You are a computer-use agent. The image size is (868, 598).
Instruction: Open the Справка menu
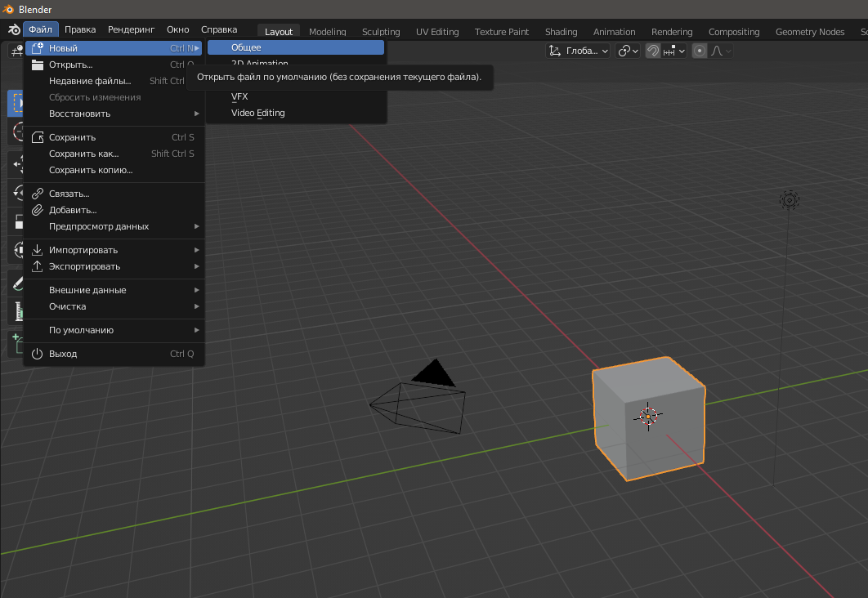(219, 29)
